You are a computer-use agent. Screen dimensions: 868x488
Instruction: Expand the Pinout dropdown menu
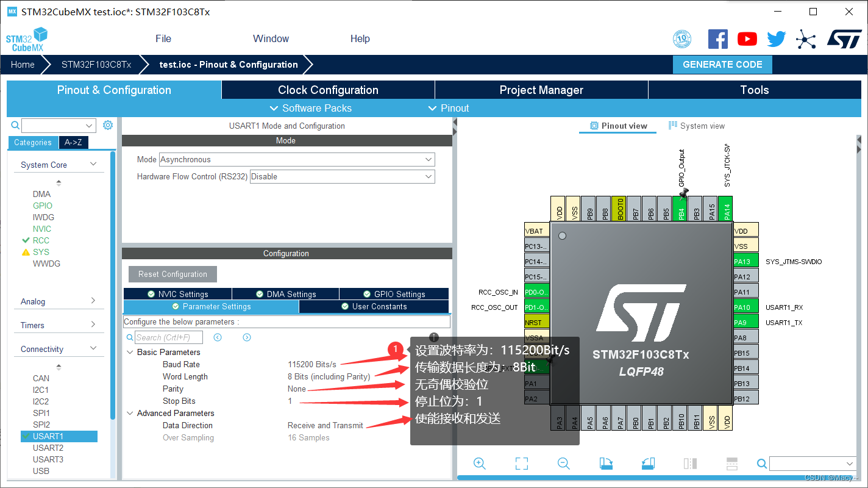[x=449, y=108]
